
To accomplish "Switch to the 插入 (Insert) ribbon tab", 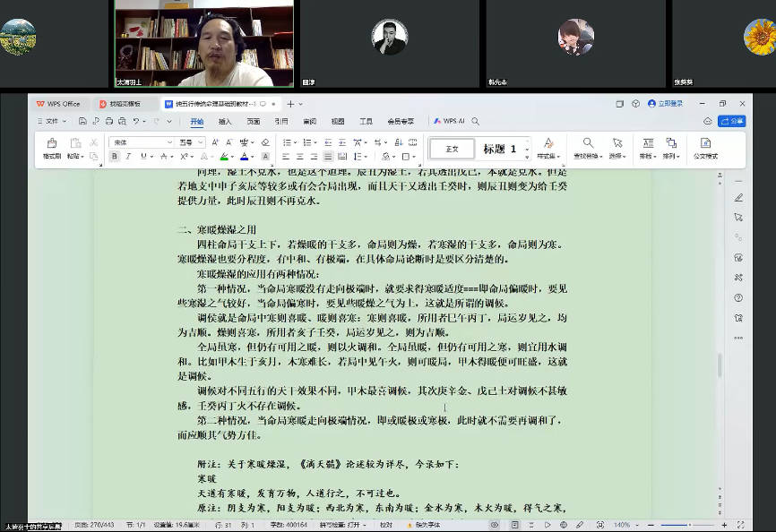I will [x=225, y=121].
